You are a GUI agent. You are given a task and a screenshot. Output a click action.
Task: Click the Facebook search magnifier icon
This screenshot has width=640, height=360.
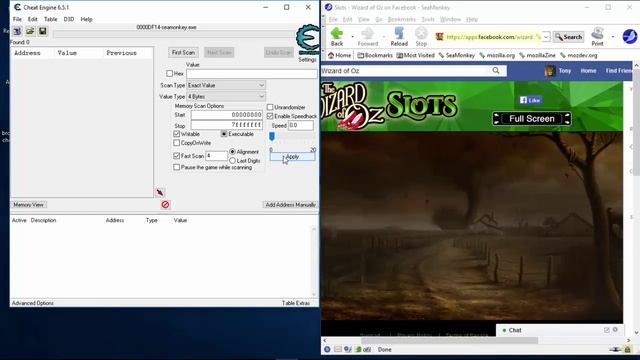pyautogui.click(x=496, y=71)
